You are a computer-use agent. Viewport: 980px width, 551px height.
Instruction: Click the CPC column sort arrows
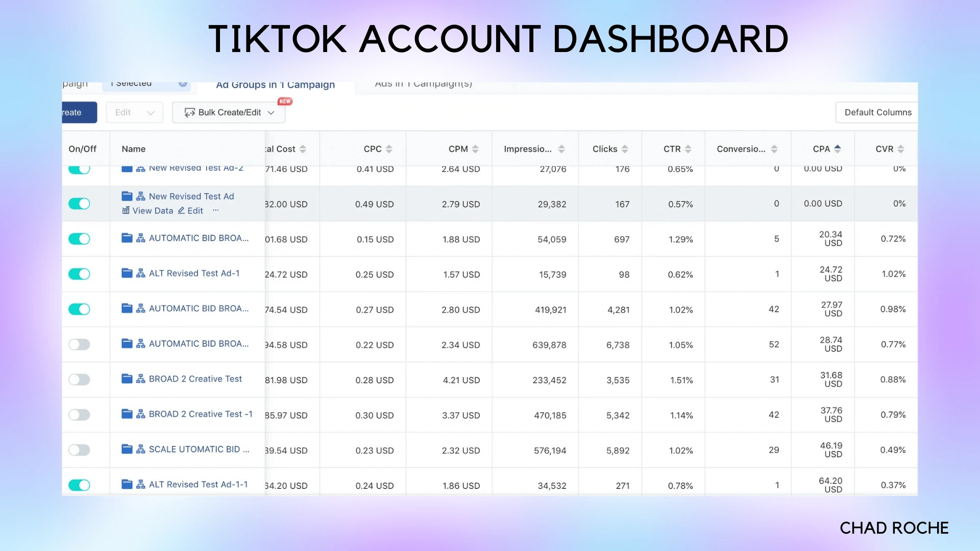click(x=389, y=149)
